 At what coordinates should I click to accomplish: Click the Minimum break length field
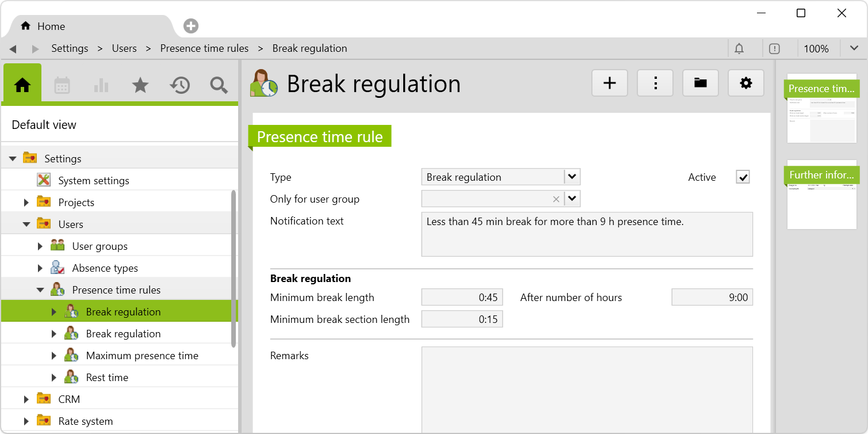tap(462, 298)
